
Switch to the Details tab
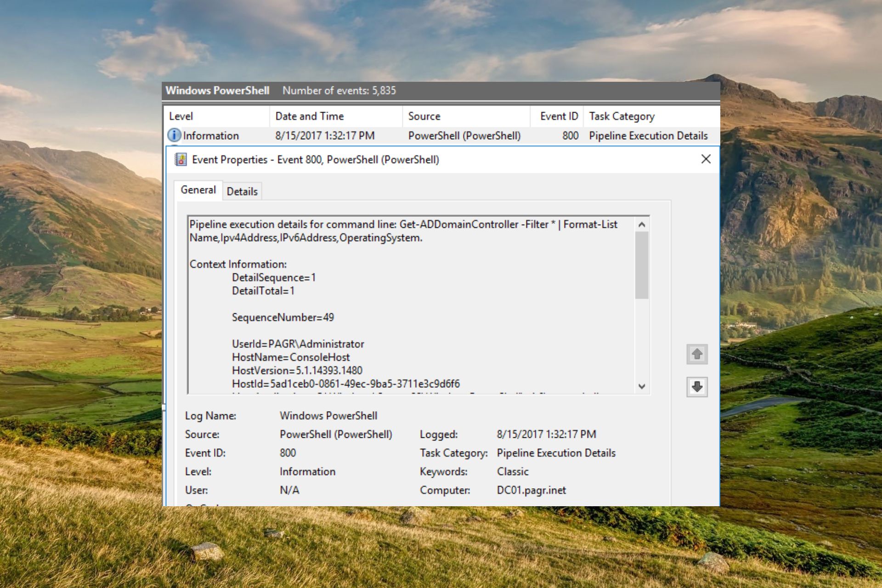coord(242,191)
